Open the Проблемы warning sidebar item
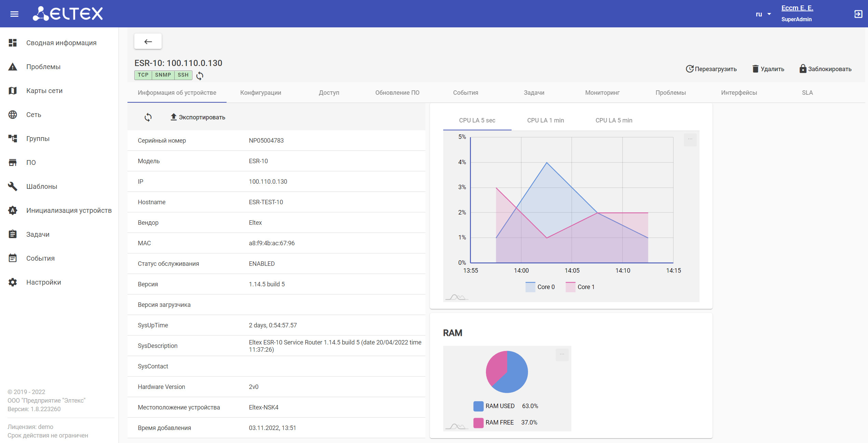 [43, 67]
